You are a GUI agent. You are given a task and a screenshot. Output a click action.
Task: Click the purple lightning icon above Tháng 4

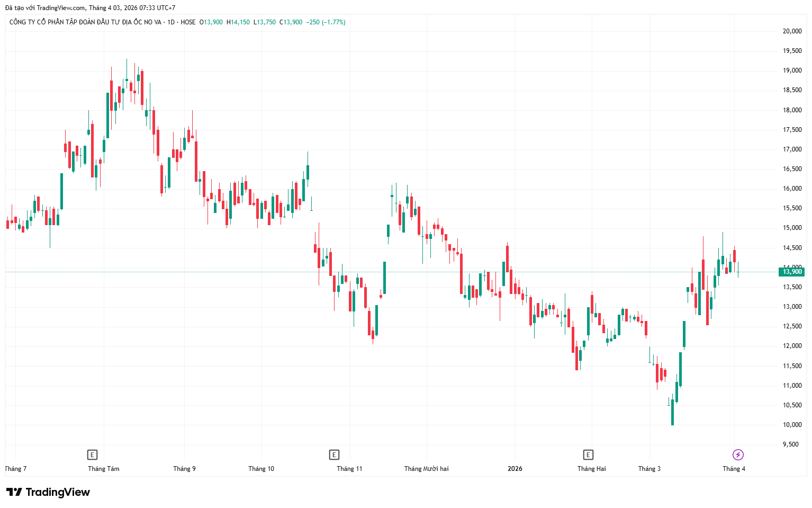[738, 454]
